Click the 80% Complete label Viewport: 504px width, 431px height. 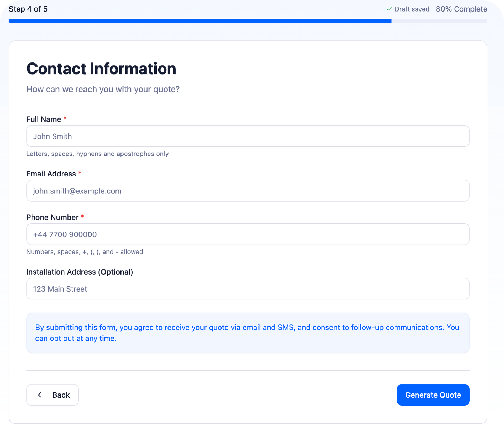tap(461, 9)
